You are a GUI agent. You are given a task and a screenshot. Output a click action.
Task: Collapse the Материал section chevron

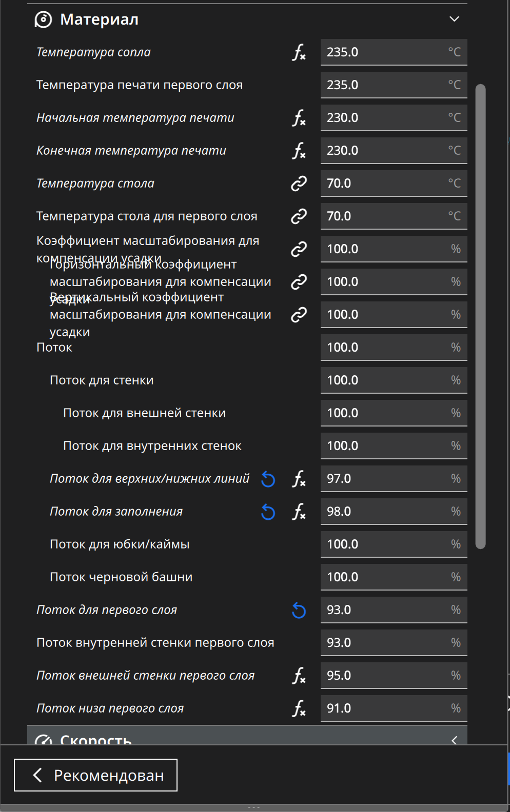coord(454,19)
